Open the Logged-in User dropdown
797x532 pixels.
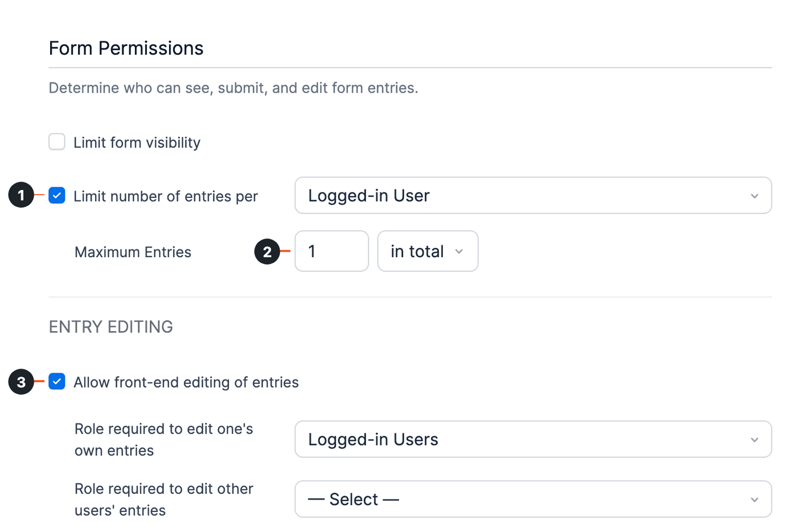tap(533, 196)
